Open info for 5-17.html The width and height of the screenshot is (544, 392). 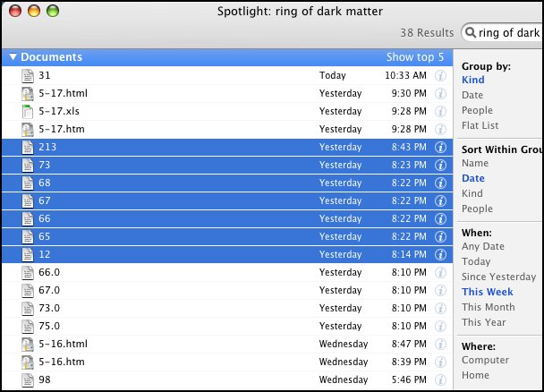pos(440,93)
